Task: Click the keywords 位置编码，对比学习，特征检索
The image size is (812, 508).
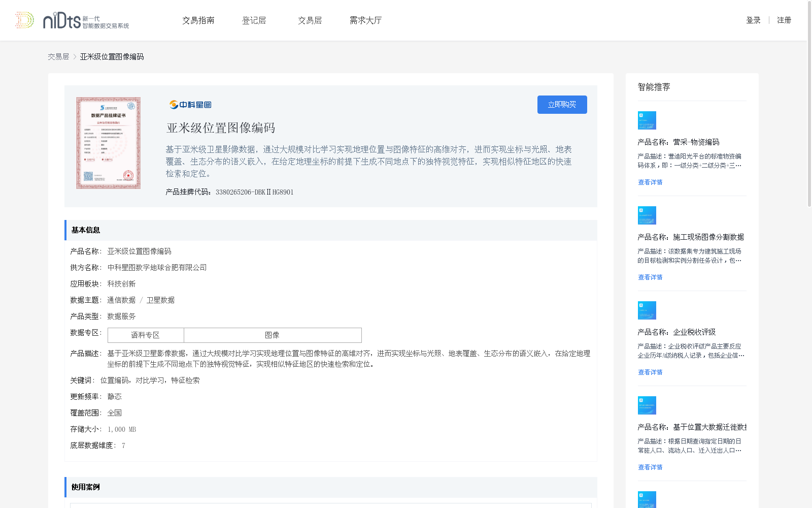Action: click(150, 380)
